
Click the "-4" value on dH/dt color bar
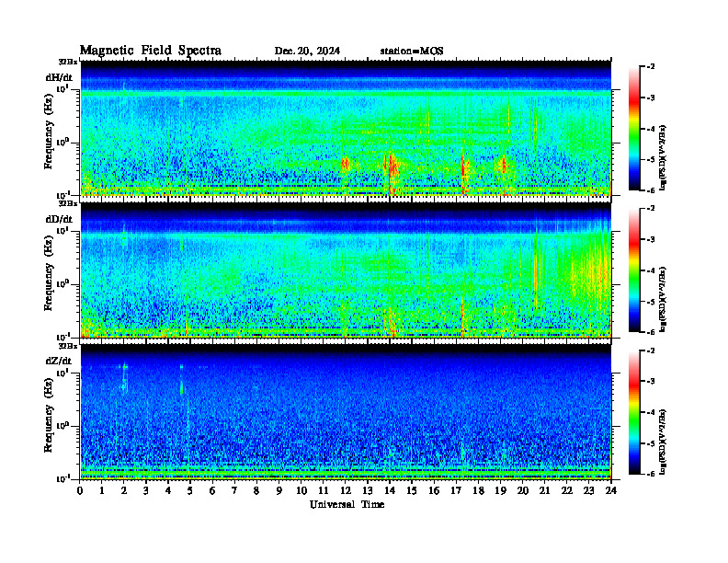point(651,129)
